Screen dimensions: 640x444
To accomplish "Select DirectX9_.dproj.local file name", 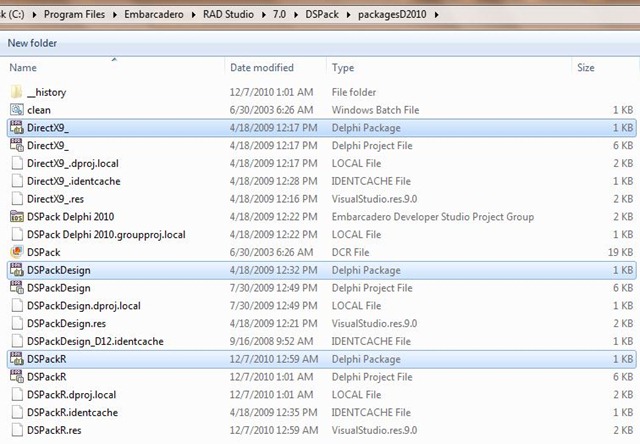I will [73, 164].
